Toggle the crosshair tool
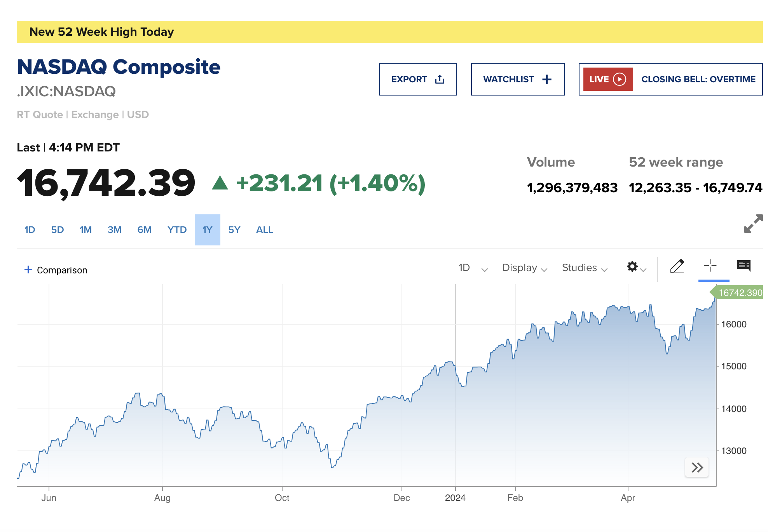Image resolution: width=768 pixels, height=532 pixels. click(x=710, y=266)
